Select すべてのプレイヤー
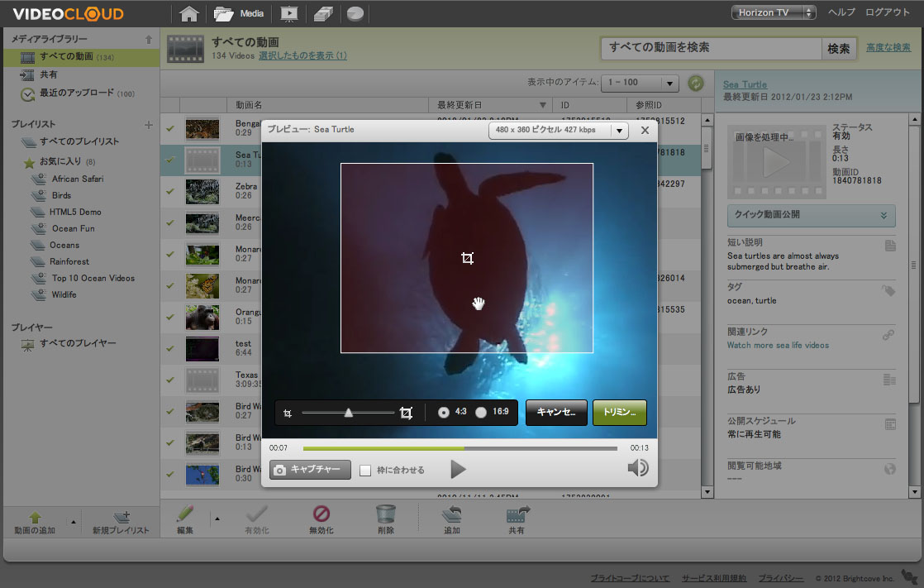924x588 pixels. tap(77, 343)
